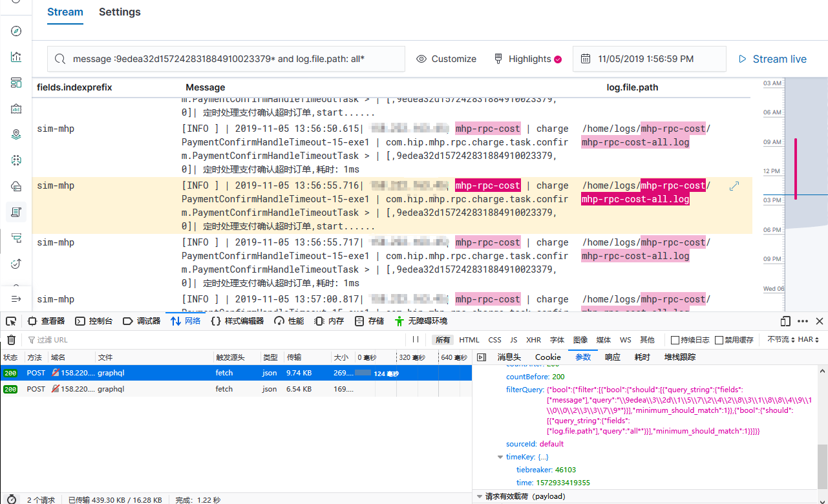Open Uptime icon in Kibana sidebar

tap(16, 264)
